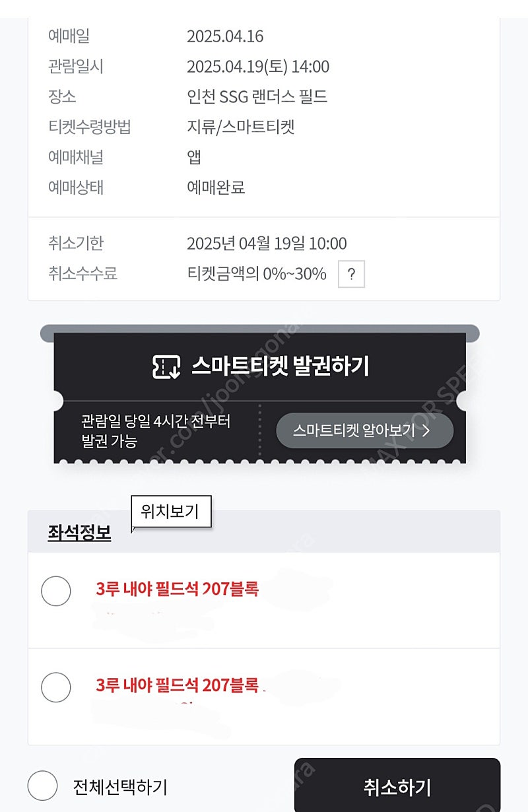This screenshot has width=528, height=812.
Task: Tap the first 3루 내야 필드석 seat name
Action: tap(177, 589)
